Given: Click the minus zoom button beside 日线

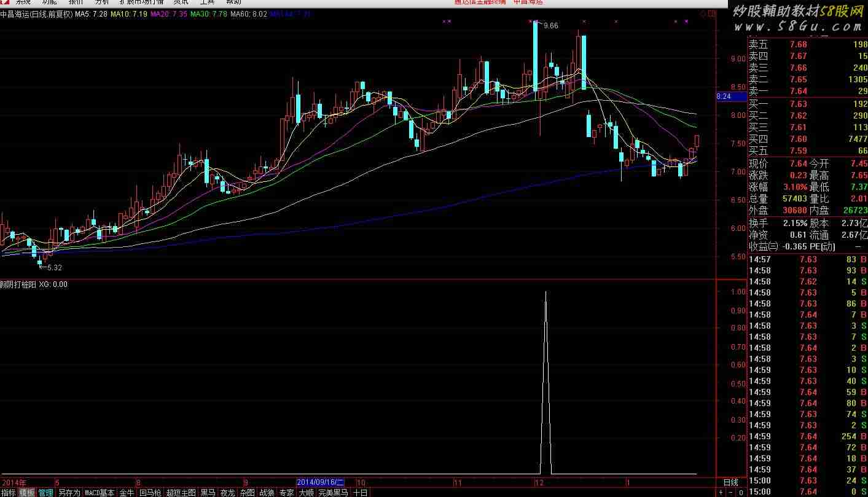Looking at the screenshot, I should click(730, 493).
